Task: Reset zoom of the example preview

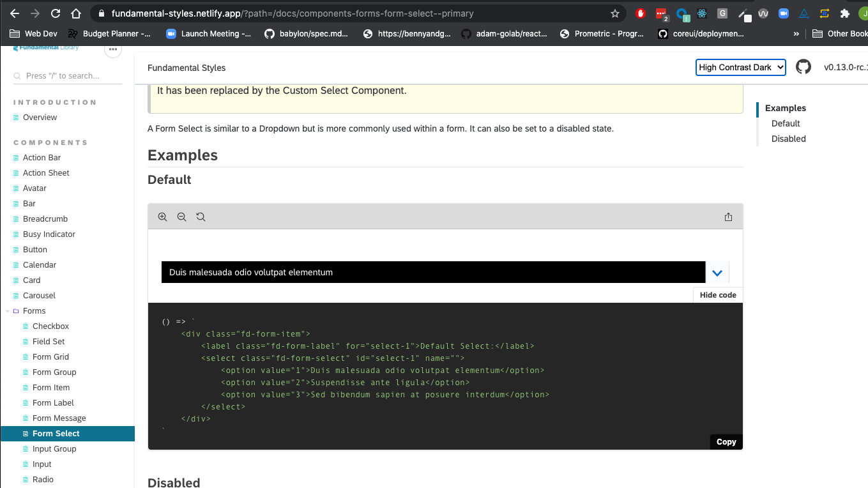Action: pyautogui.click(x=201, y=217)
